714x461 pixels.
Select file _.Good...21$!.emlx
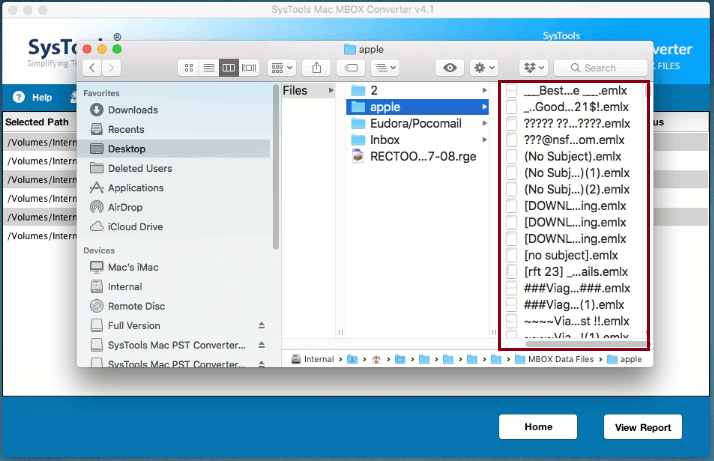click(567, 107)
